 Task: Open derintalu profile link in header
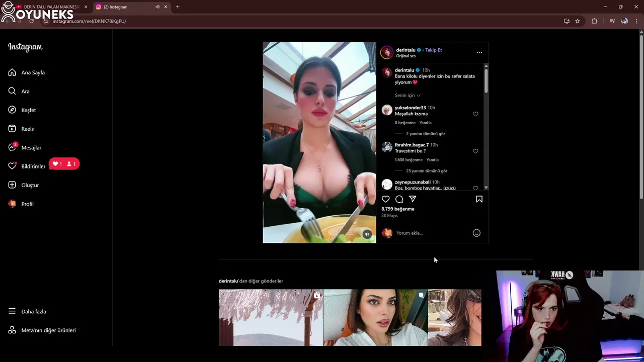pyautogui.click(x=406, y=50)
